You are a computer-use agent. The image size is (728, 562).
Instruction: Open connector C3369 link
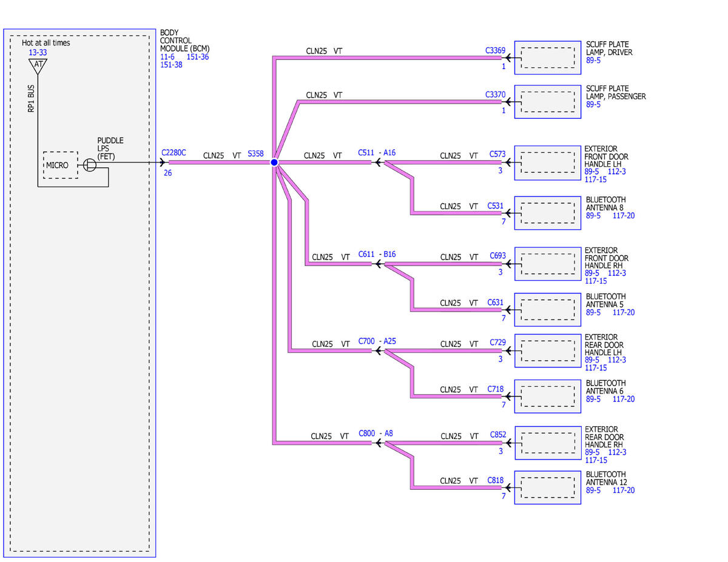(x=495, y=51)
